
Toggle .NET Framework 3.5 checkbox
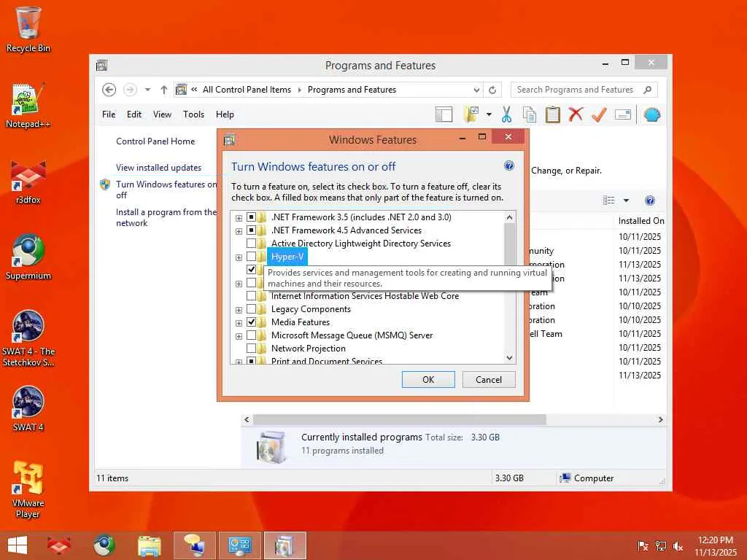(x=251, y=217)
